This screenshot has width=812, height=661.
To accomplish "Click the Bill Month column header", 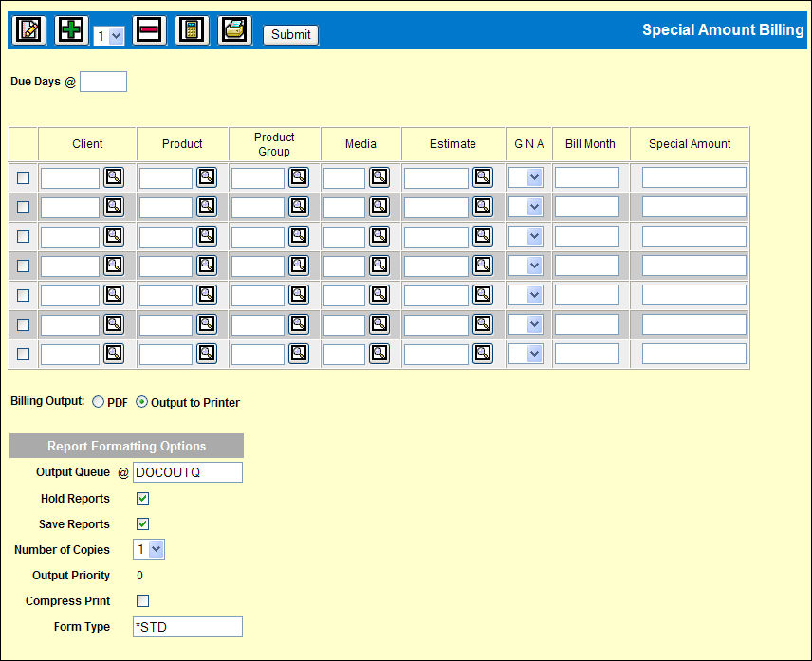I will click(x=590, y=144).
